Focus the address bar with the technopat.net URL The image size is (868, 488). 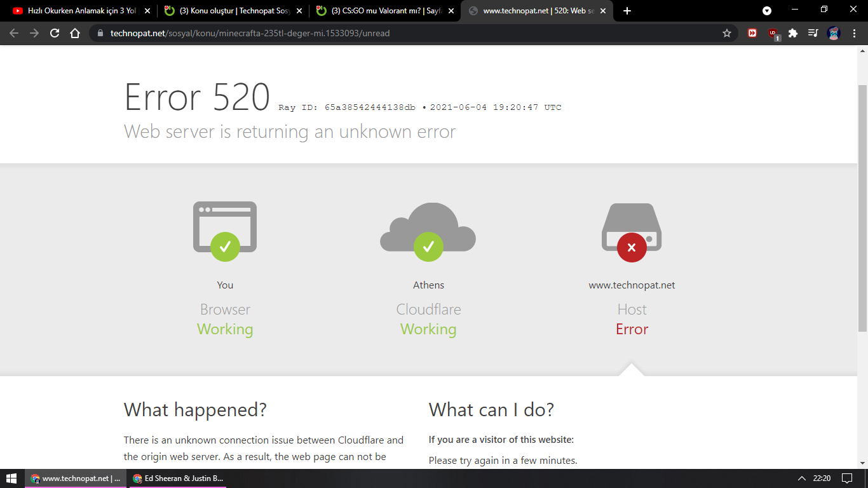[413, 33]
